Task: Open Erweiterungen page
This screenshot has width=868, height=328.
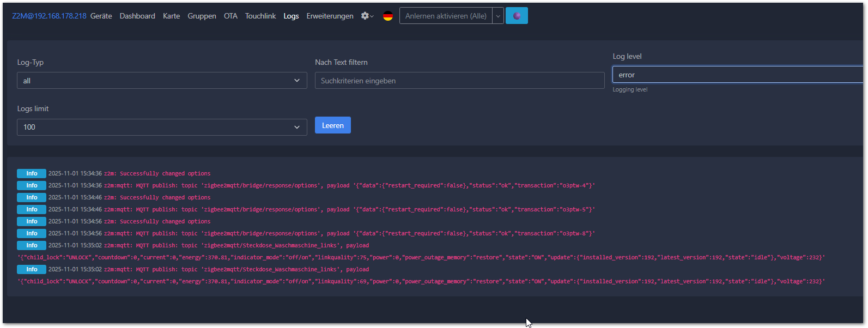Action: click(x=330, y=16)
